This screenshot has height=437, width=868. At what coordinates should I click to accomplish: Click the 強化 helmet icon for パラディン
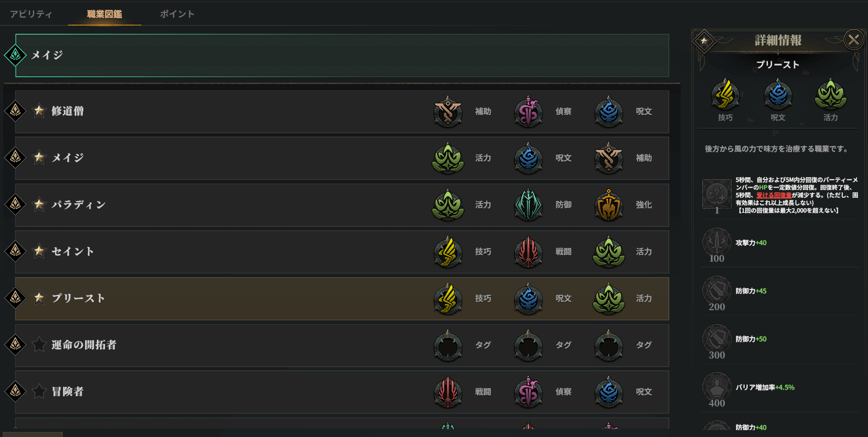click(609, 205)
